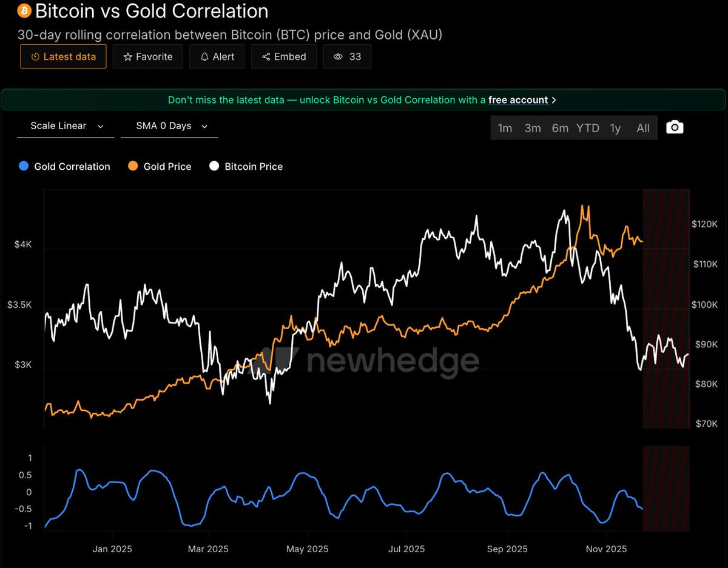728x568 pixels.
Task: Open the Embed option
Action: (x=284, y=56)
